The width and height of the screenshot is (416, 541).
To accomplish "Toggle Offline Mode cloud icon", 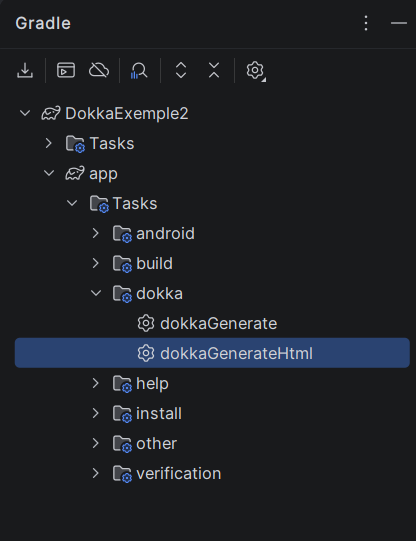I will point(99,70).
